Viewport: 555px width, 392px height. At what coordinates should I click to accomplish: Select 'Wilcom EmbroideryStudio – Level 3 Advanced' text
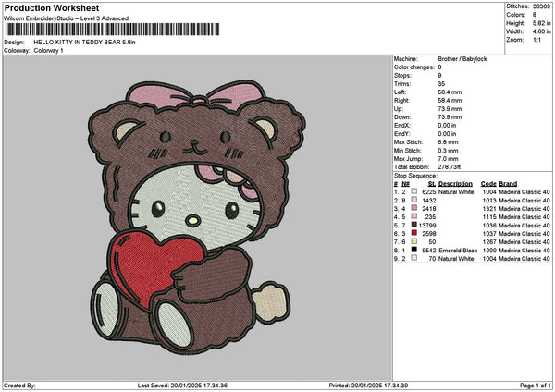(66, 18)
